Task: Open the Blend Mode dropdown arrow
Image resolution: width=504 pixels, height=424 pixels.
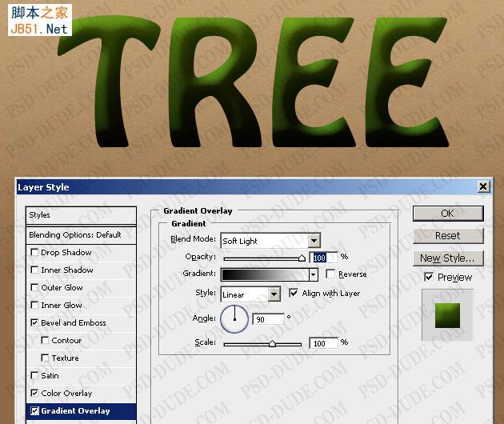Action: click(314, 241)
